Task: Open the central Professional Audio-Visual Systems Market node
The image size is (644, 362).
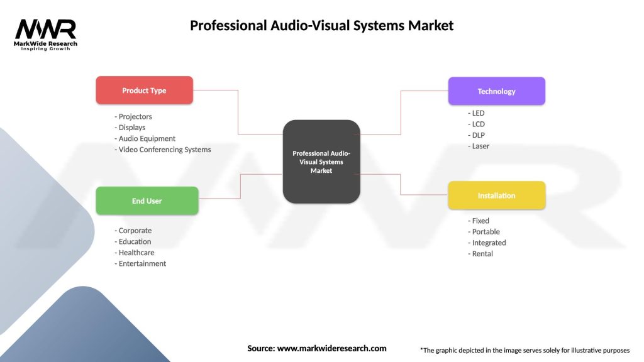Action: 321,162
